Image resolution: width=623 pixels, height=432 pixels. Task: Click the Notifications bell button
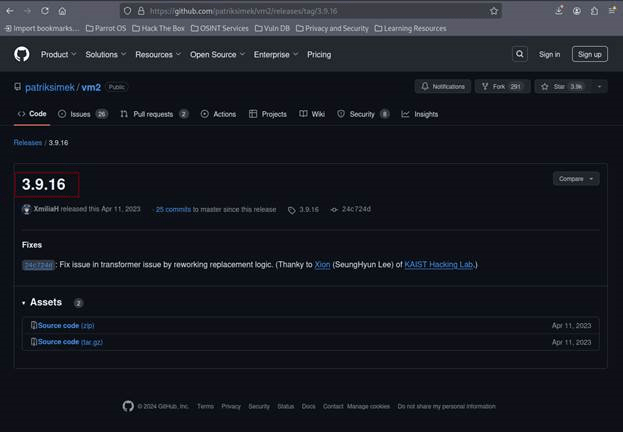click(443, 87)
